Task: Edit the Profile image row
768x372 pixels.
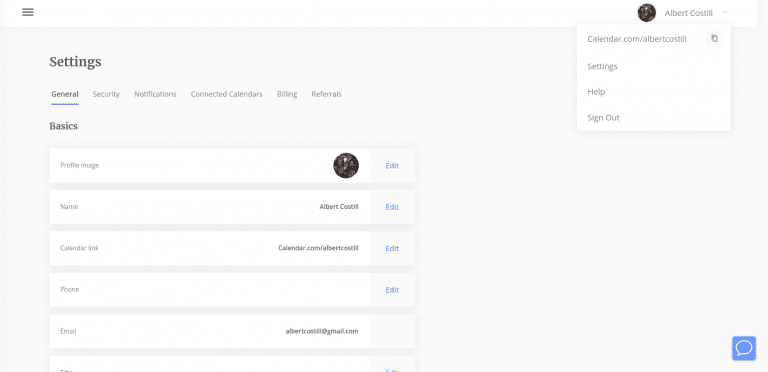Action: pyautogui.click(x=392, y=165)
